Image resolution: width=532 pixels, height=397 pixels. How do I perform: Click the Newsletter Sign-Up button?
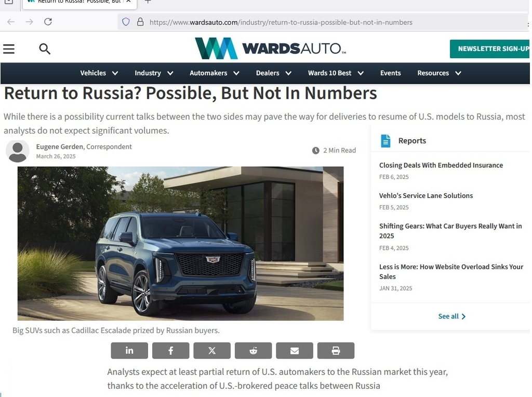point(489,49)
